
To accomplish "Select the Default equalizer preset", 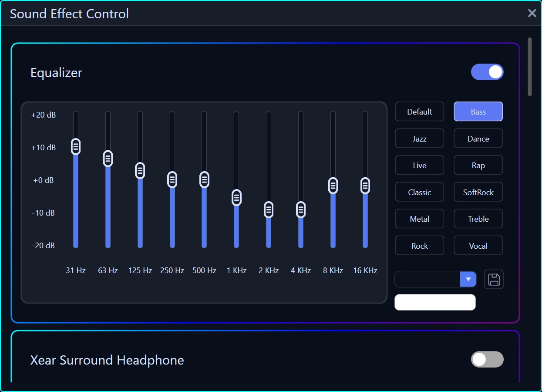I will click(420, 112).
